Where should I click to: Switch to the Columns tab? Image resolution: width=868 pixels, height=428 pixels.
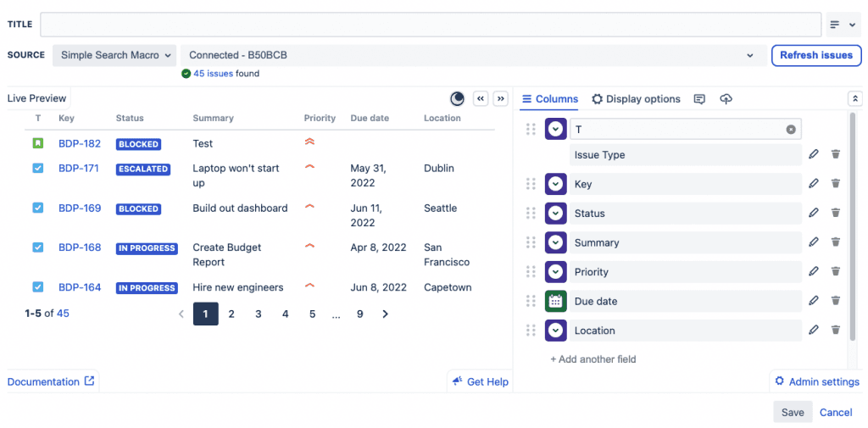coord(549,99)
